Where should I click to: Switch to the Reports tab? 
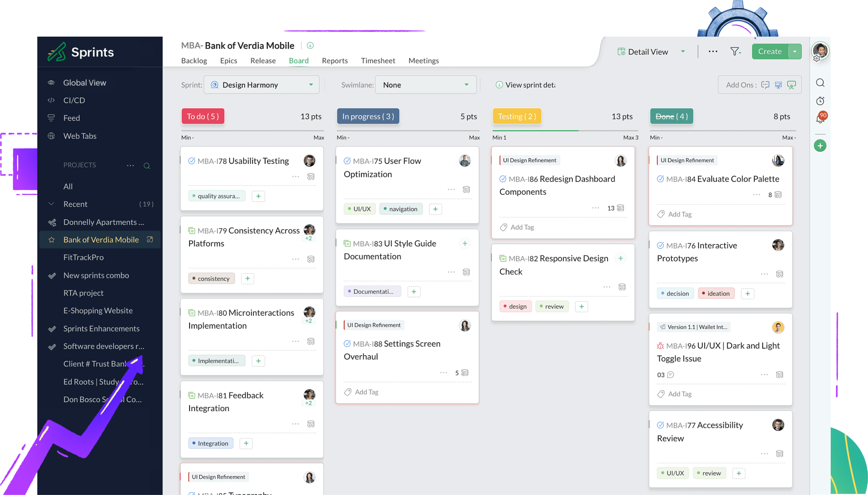click(335, 60)
